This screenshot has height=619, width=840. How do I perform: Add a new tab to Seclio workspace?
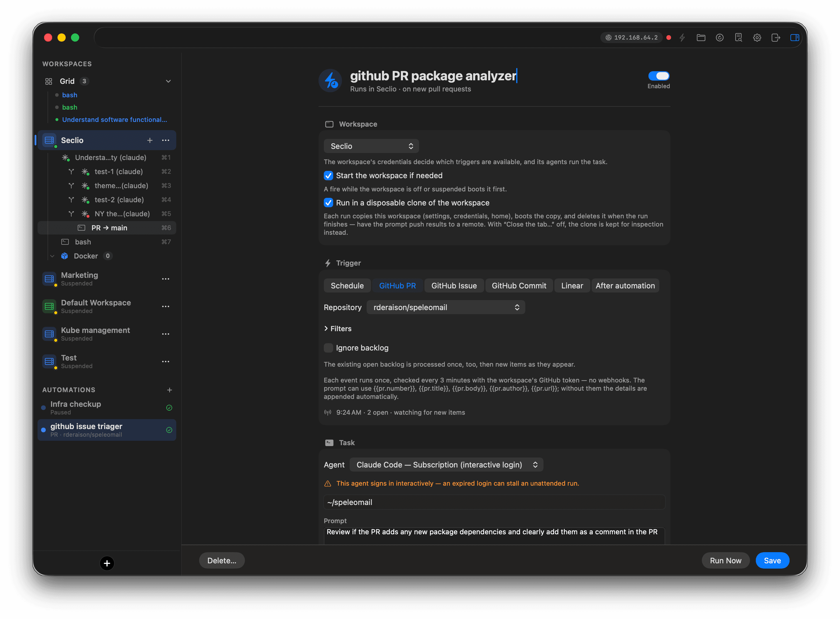tap(150, 140)
